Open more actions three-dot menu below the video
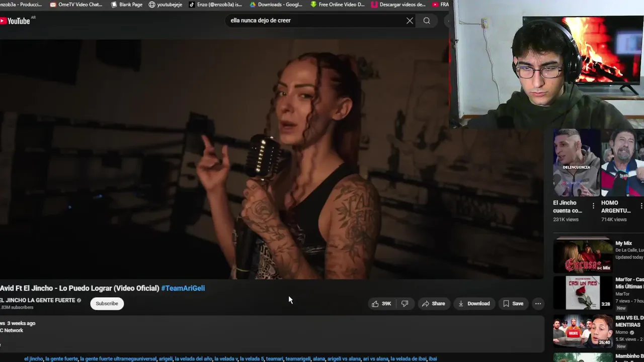The height and width of the screenshot is (362, 644). coord(538,304)
